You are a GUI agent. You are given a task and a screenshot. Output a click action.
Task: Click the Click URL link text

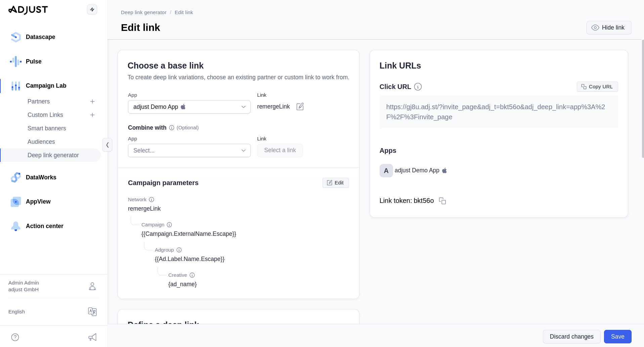tap(496, 112)
